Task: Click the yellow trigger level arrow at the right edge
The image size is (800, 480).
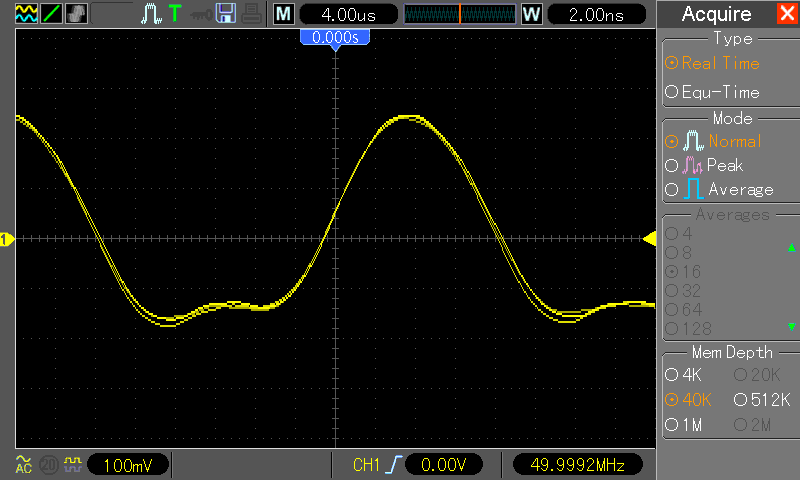Action: point(649,239)
